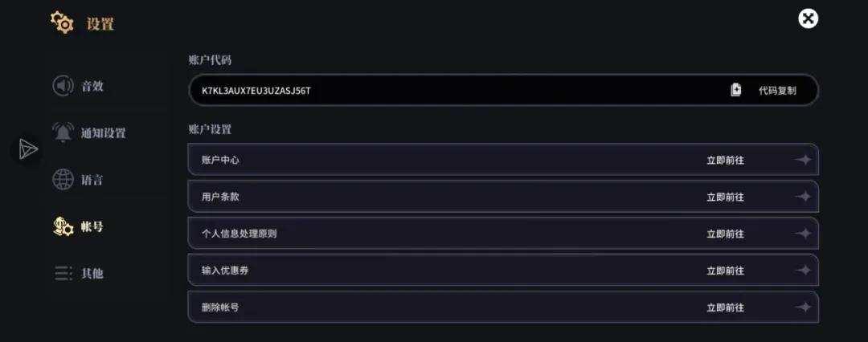Click the globe icon for 语言

tap(63, 179)
